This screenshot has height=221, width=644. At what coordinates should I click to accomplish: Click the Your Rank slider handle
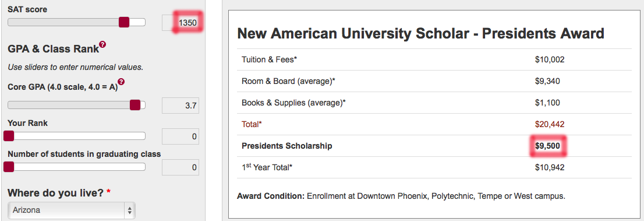tap(9, 136)
